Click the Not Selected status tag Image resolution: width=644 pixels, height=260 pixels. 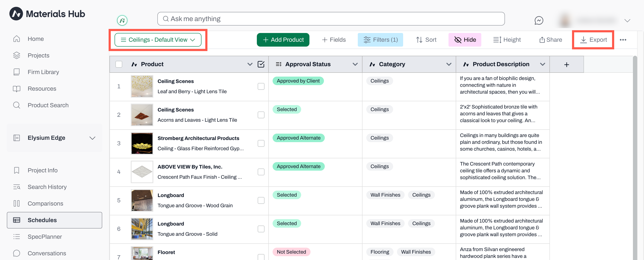click(x=291, y=252)
